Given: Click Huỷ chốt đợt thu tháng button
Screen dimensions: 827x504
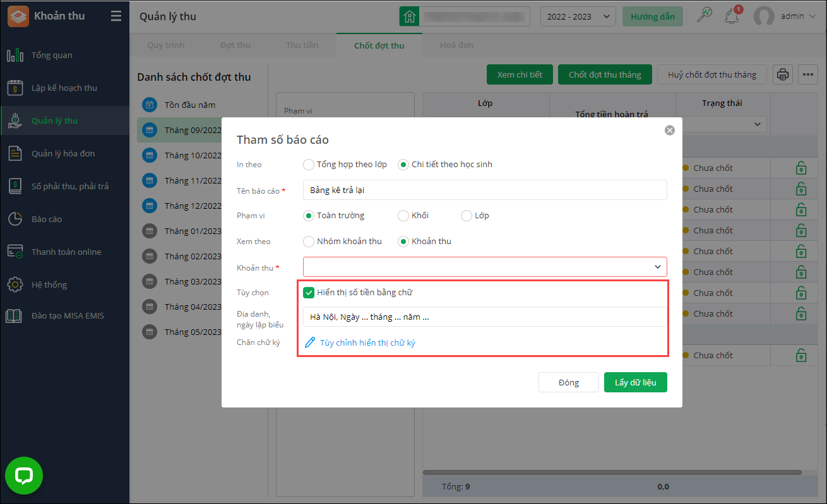Looking at the screenshot, I should click(x=712, y=74).
